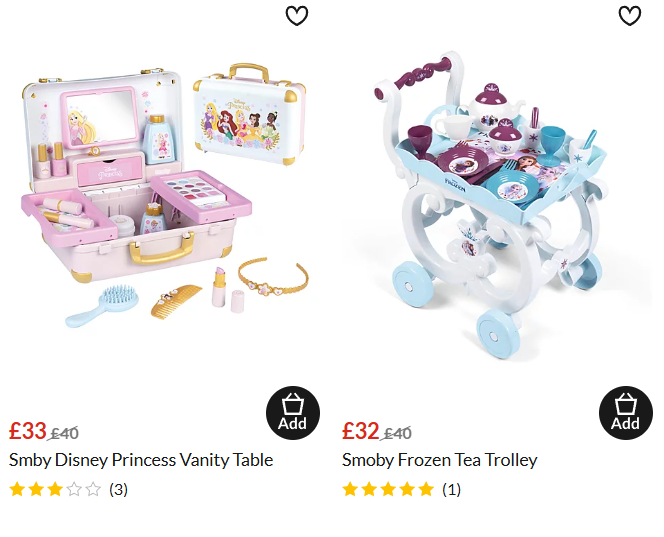Image resolution: width=664 pixels, height=537 pixels.
Task: Click the crossed-out £40 beside £33
Action: [64, 433]
